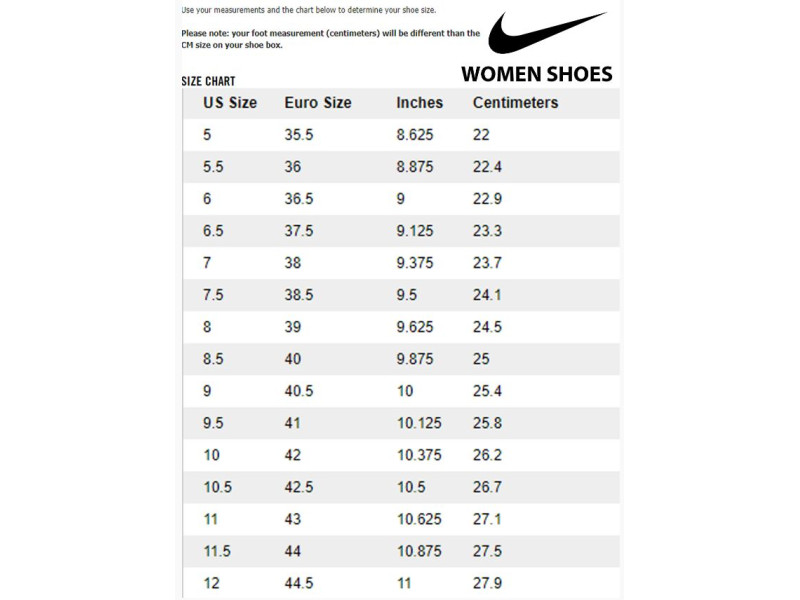Click the Inches column header
Image resolution: width=800 pixels, height=600 pixels.
[419, 103]
